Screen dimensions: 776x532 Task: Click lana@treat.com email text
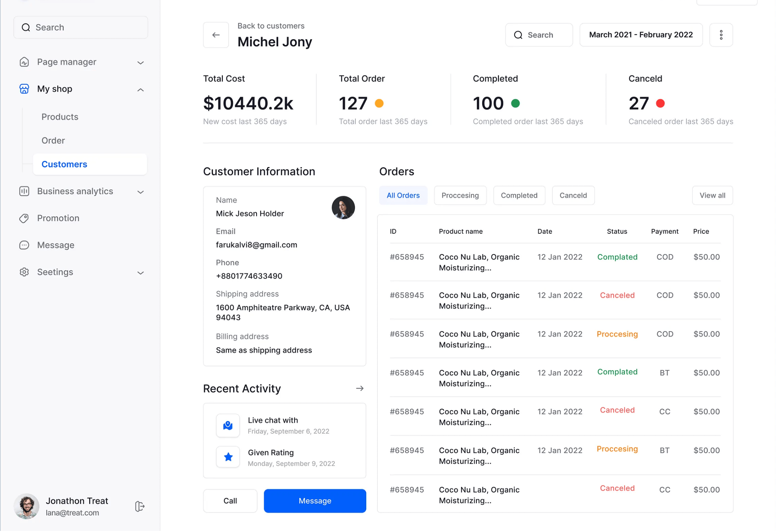(x=72, y=513)
